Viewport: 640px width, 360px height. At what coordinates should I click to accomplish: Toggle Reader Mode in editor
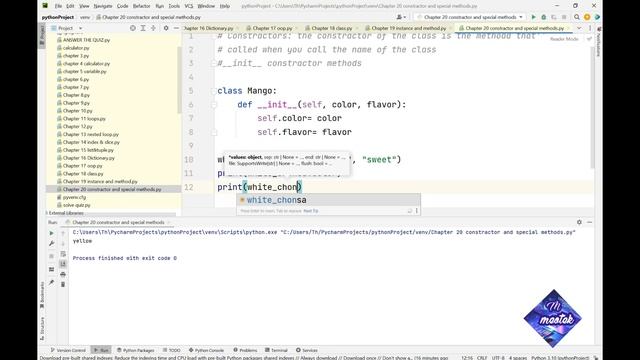[564, 39]
